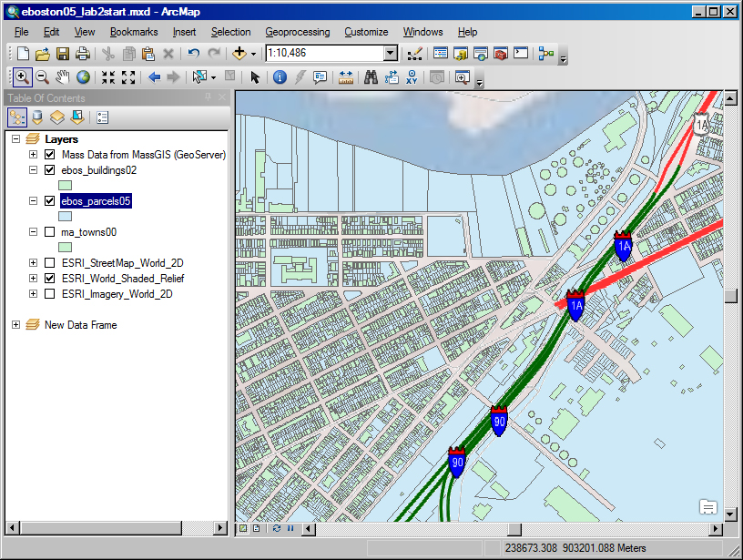Switch Table Of Contents to List By Source
Screen dimensions: 743x560
pyautogui.click(x=36, y=116)
